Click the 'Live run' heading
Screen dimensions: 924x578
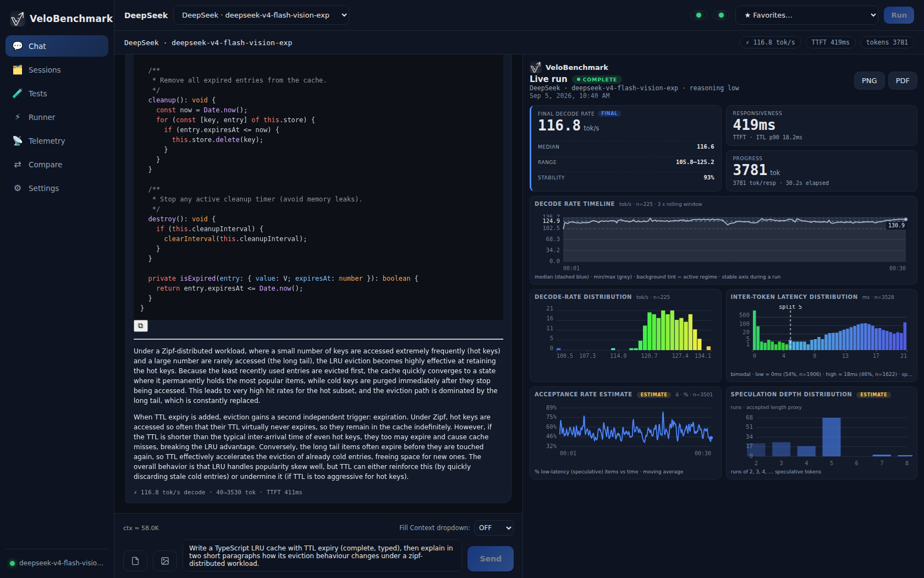tap(548, 79)
